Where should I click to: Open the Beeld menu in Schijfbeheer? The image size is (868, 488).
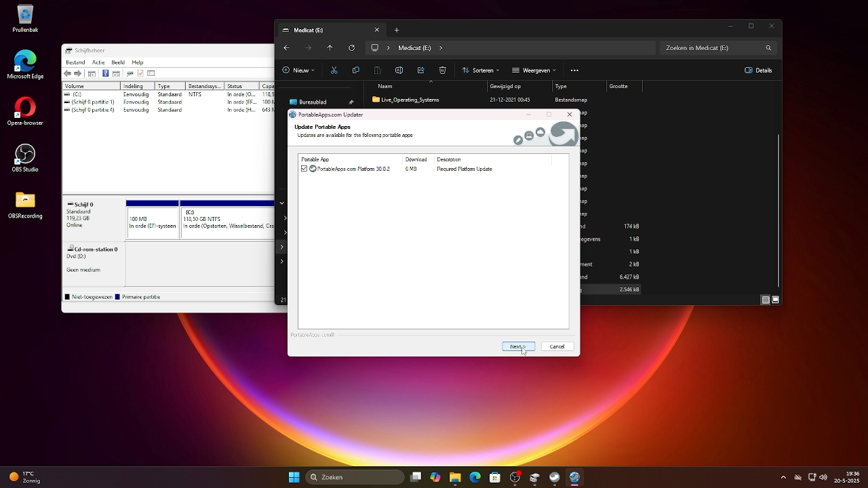pos(118,62)
